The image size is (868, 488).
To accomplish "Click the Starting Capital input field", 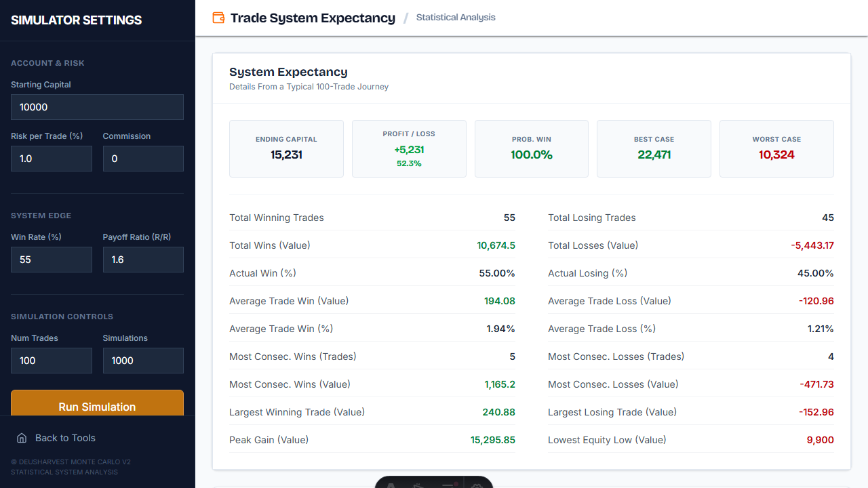I will 97,106.
